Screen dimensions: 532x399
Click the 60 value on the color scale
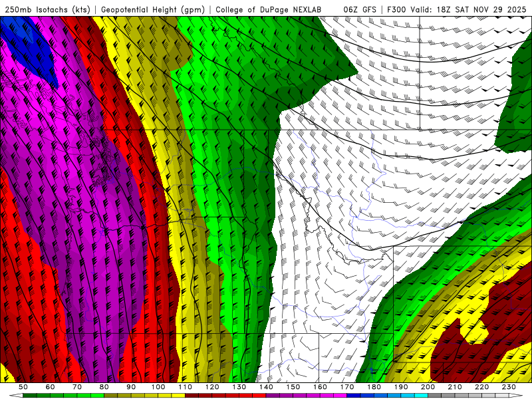pyautogui.click(x=51, y=387)
